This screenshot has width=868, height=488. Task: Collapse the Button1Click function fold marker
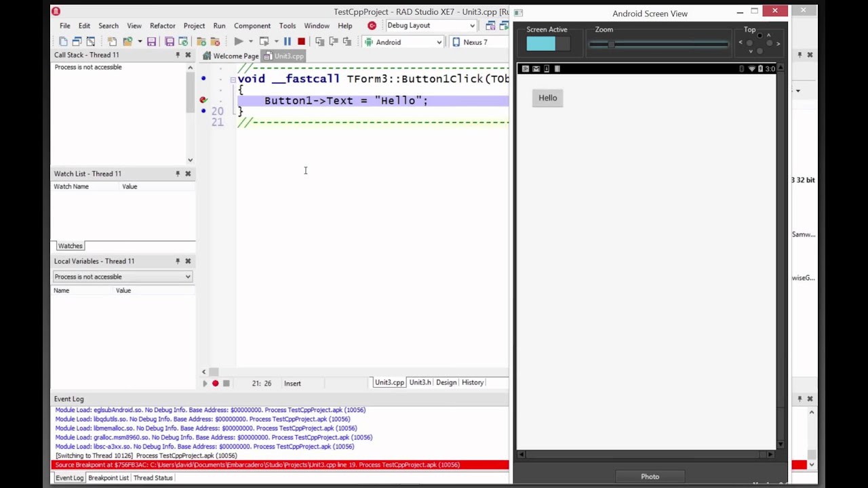pyautogui.click(x=233, y=79)
